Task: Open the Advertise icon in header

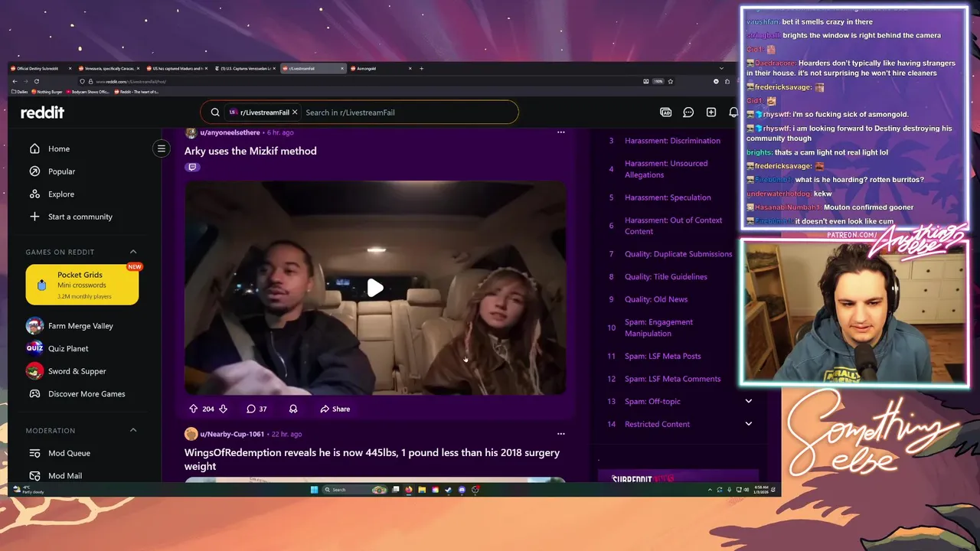Action: pos(665,112)
